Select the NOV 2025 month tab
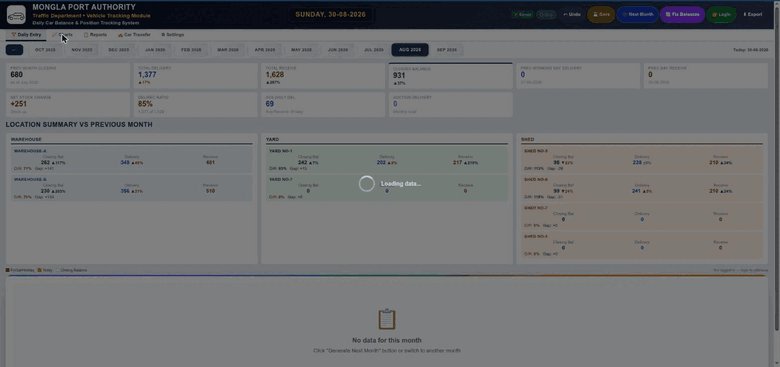This screenshot has width=780, height=367. point(82,50)
